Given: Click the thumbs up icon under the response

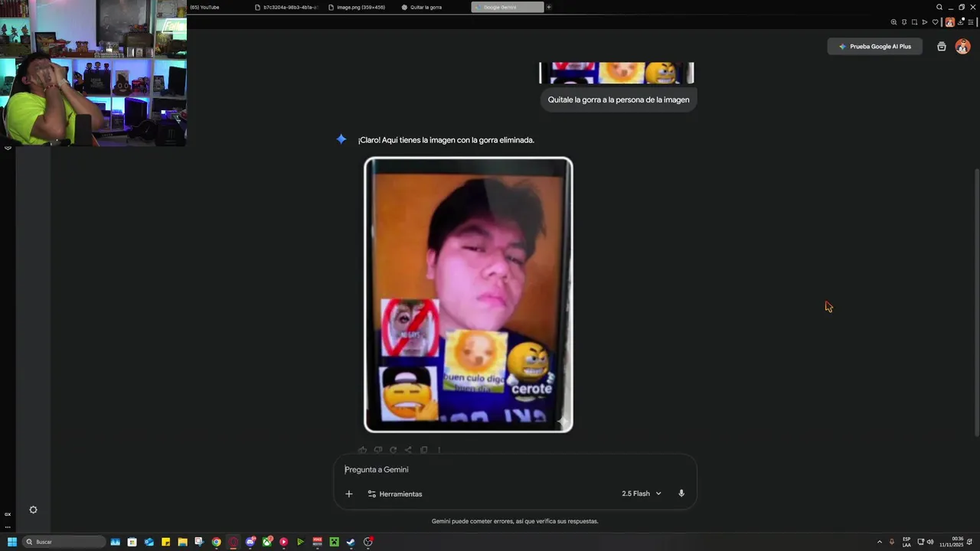Looking at the screenshot, I should pyautogui.click(x=362, y=450).
